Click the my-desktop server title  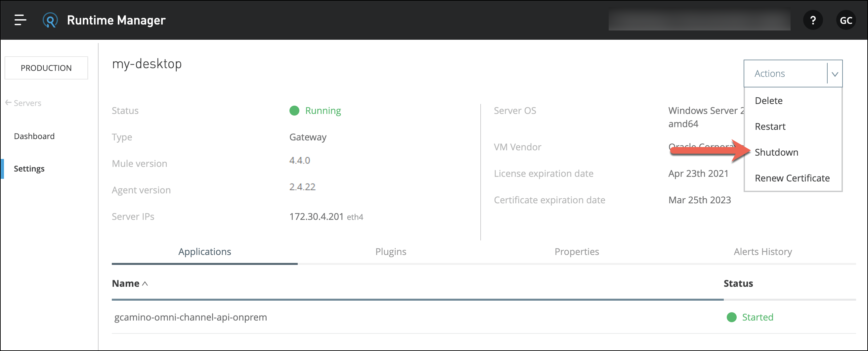(x=147, y=64)
